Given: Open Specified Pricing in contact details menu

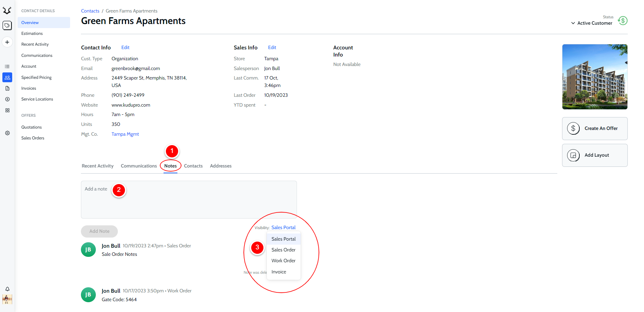Looking at the screenshot, I should (x=37, y=77).
